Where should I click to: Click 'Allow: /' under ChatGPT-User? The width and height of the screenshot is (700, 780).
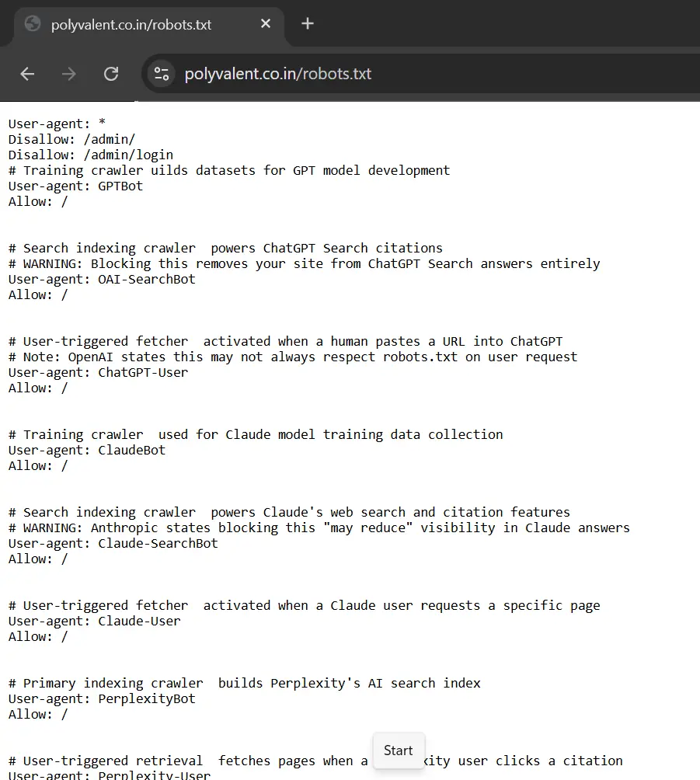pyautogui.click(x=38, y=388)
